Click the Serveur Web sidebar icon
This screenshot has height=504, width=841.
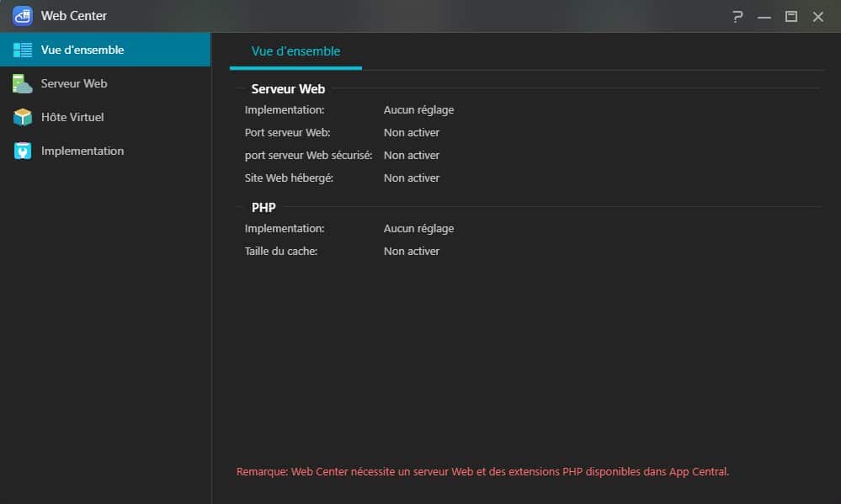point(23,83)
